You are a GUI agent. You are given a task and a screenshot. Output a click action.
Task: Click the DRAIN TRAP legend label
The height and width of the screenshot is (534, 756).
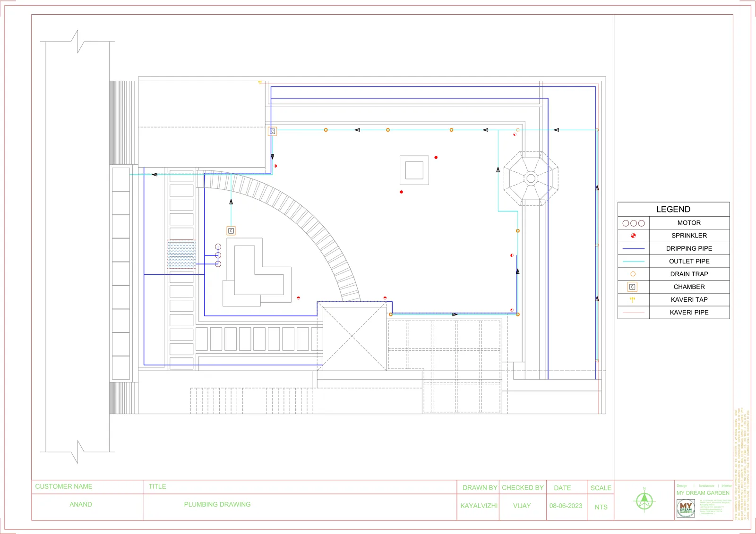click(x=689, y=274)
